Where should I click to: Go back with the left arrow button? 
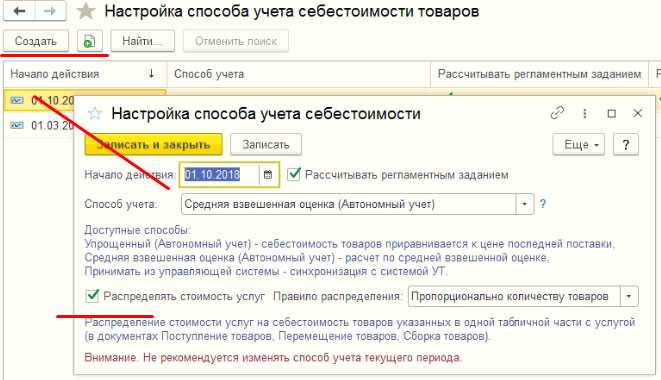pyautogui.click(x=19, y=11)
